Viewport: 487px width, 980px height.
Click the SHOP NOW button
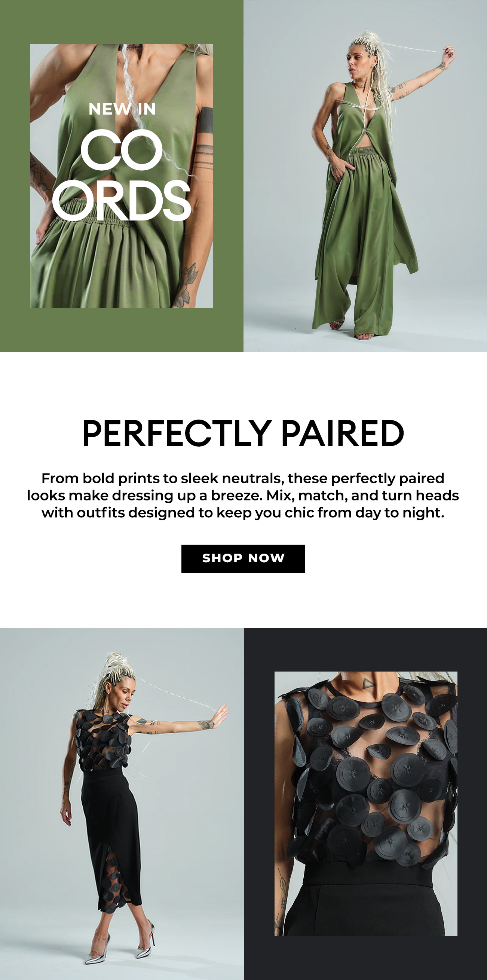click(243, 559)
